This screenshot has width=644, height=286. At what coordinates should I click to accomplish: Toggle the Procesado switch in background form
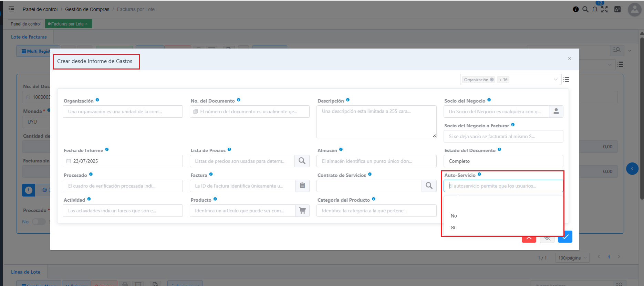click(39, 222)
